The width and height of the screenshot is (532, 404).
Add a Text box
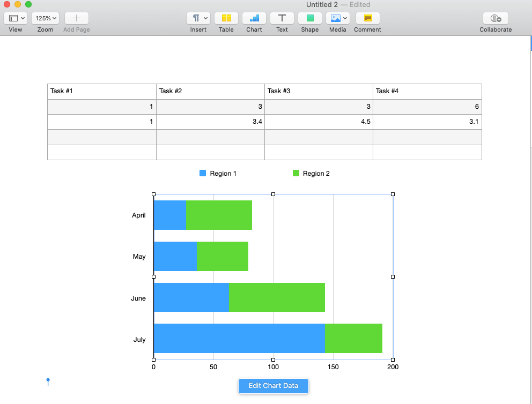click(x=282, y=18)
